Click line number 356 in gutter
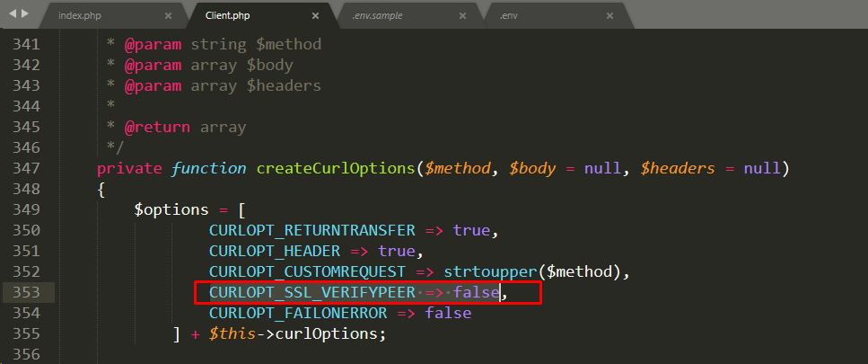Image resolution: width=868 pixels, height=364 pixels. click(26, 354)
